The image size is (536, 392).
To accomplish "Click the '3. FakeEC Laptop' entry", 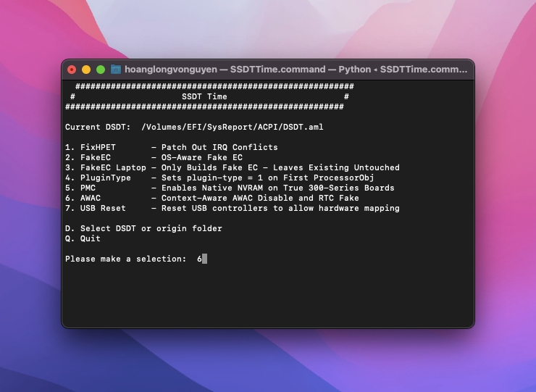I will [x=105, y=167].
